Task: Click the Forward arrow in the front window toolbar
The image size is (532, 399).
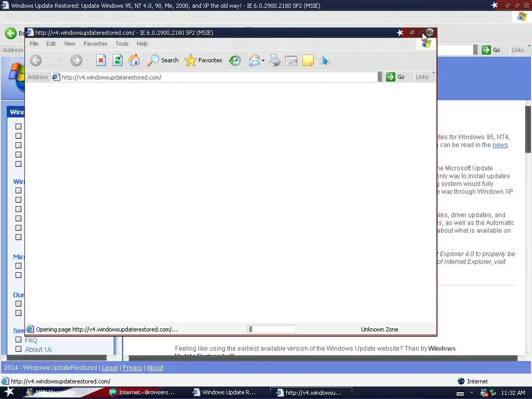Action: 76,60
